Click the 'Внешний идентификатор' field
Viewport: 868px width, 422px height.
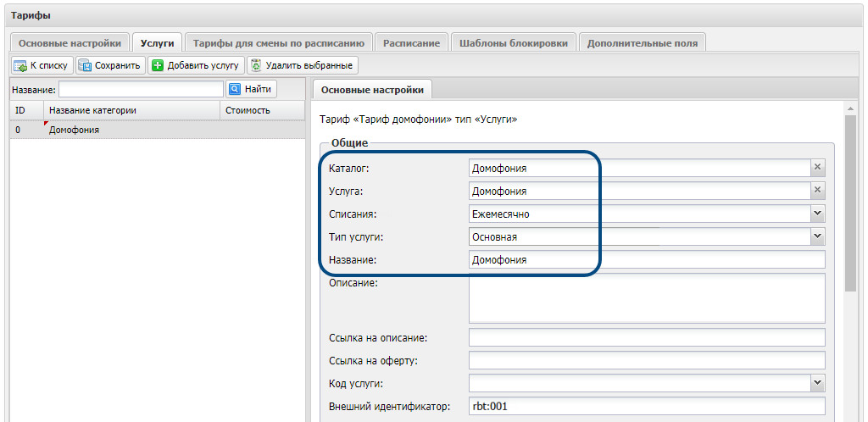(646, 406)
